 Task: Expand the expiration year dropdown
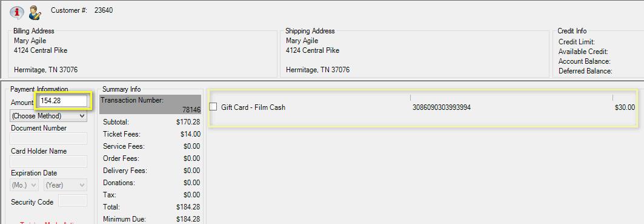(x=65, y=185)
